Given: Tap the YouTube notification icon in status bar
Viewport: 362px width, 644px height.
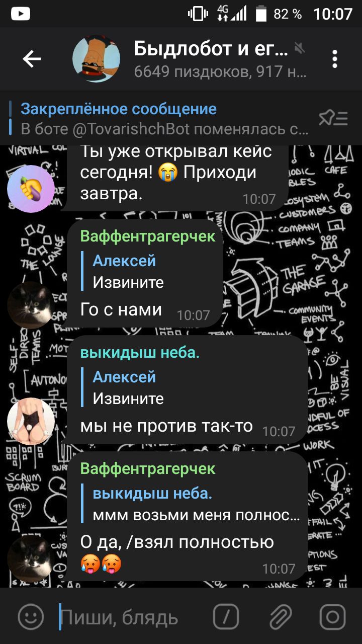Looking at the screenshot, I should pyautogui.click(x=20, y=14).
